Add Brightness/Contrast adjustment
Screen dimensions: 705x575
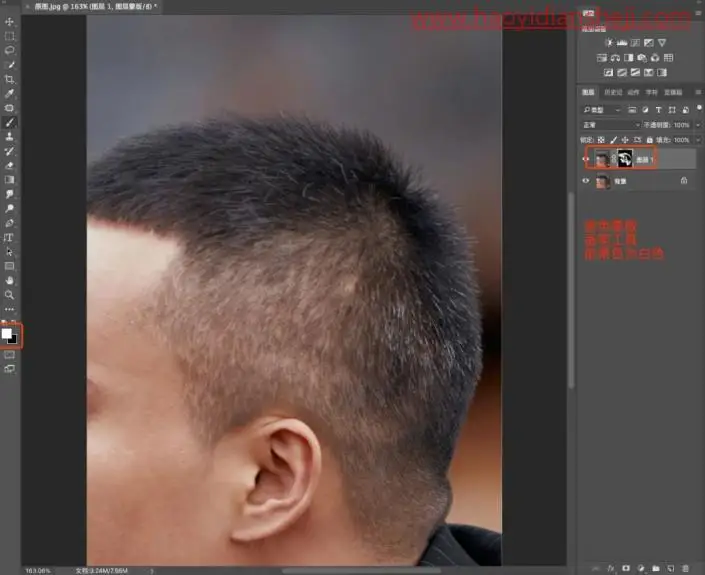609,43
